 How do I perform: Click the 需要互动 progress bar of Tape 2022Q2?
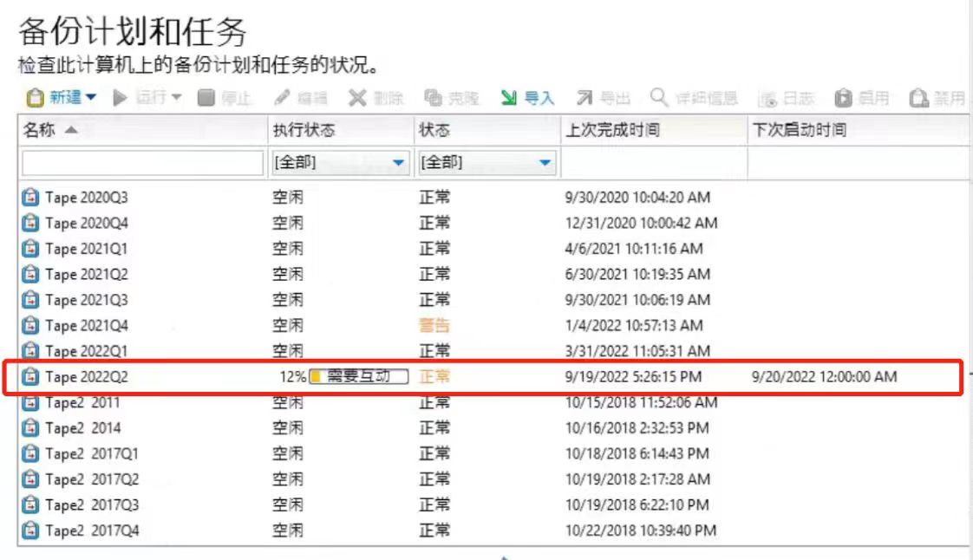point(359,376)
